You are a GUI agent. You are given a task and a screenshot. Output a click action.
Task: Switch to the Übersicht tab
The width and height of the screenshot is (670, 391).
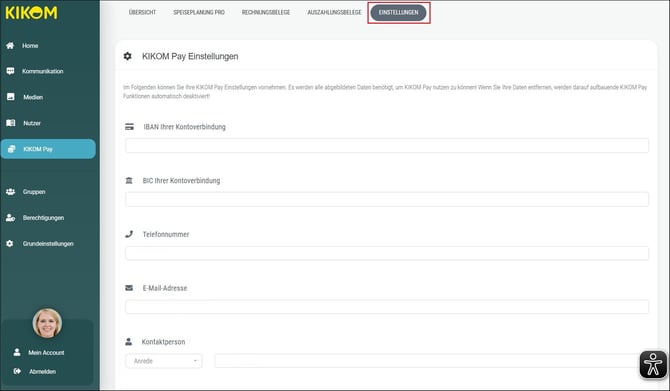tap(142, 12)
